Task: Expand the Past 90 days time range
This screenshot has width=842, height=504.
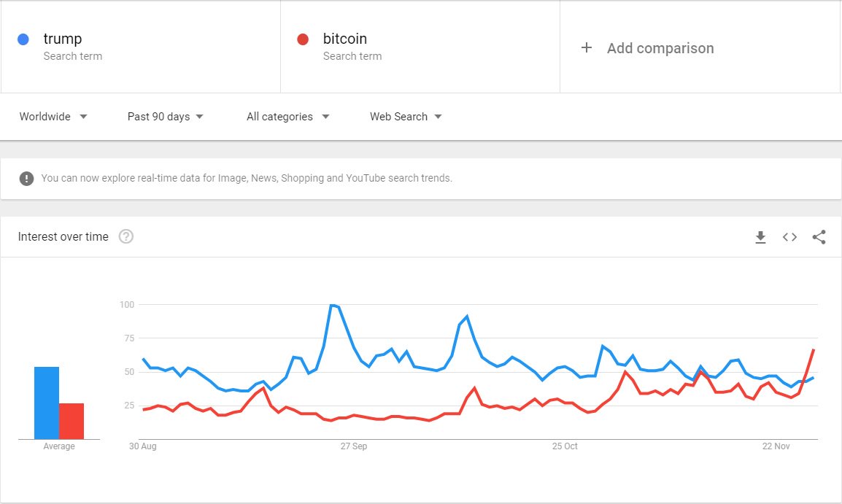Action: coord(166,117)
